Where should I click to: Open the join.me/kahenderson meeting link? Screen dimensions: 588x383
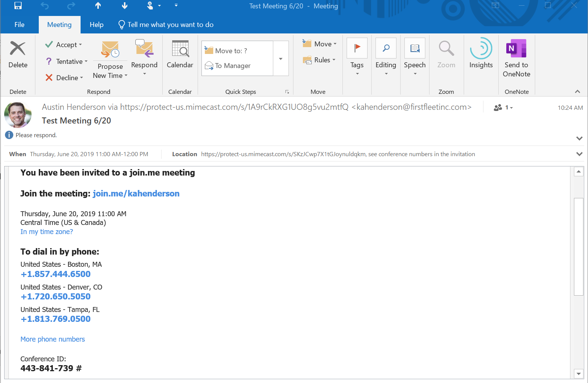(136, 193)
